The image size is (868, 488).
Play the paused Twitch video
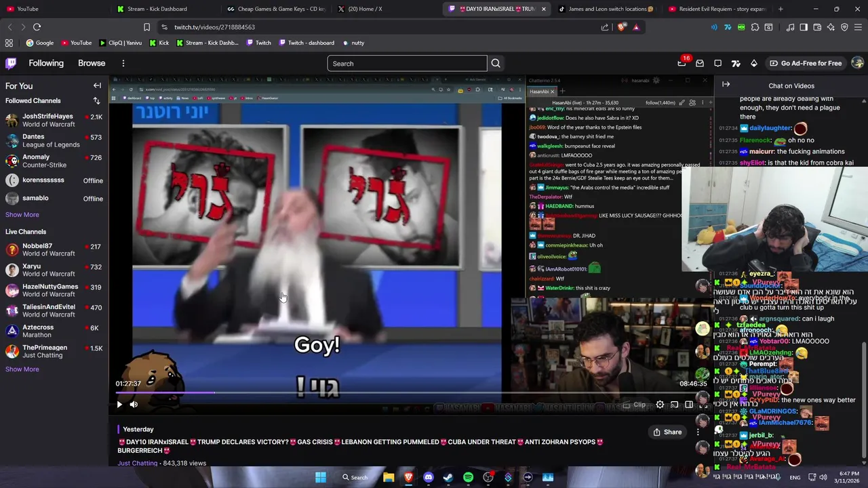(x=119, y=405)
